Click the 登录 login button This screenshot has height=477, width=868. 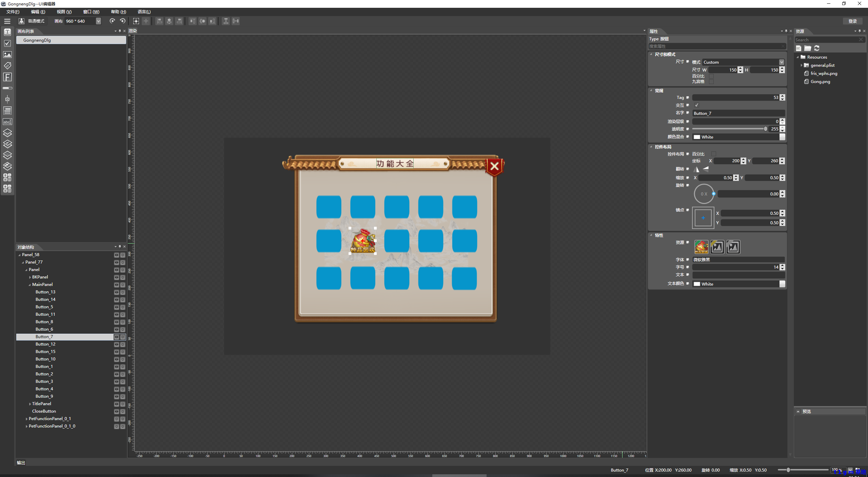point(852,21)
